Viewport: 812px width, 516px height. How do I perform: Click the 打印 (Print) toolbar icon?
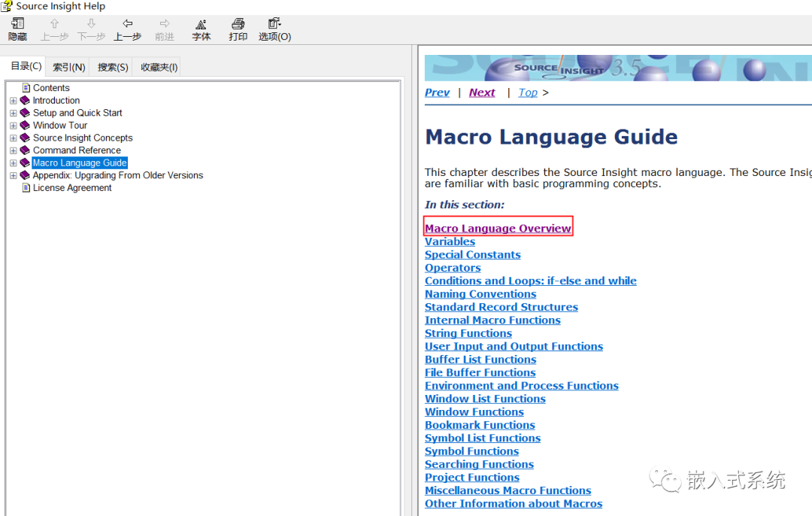(238, 23)
